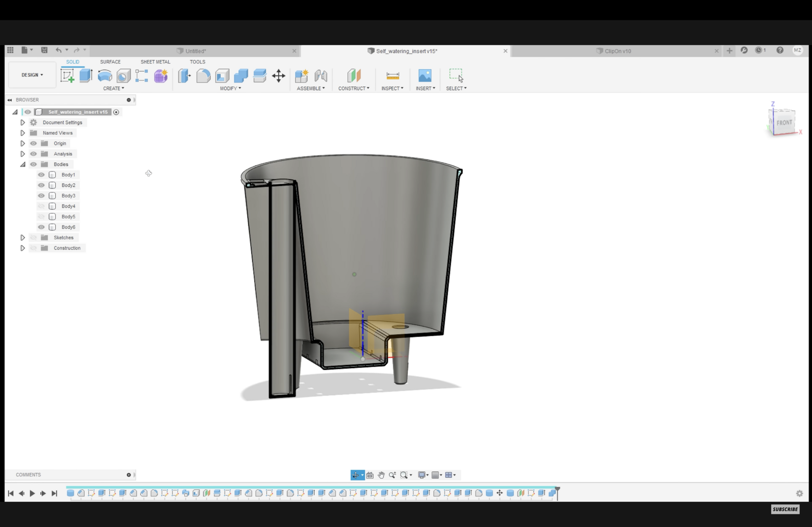Viewport: 812px width, 527px height.
Task: Select the Pan hand tool
Action: 381,475
